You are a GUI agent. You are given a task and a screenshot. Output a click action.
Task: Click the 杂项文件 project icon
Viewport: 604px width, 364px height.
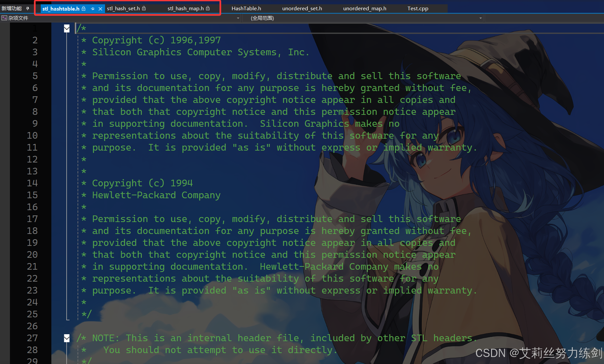pos(4,18)
